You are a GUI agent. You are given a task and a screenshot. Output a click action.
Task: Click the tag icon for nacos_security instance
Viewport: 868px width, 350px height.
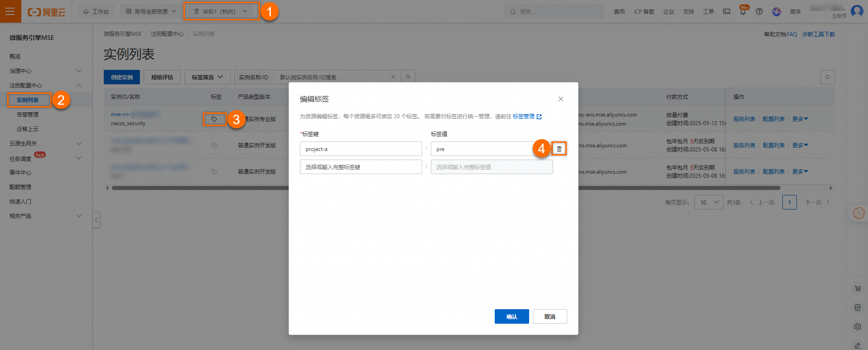point(214,119)
